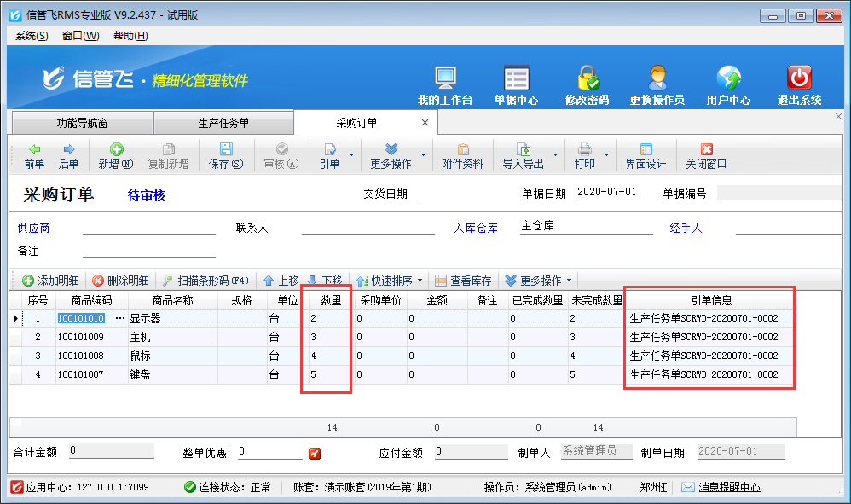Click 退出系统 power icon
851x504 pixels.
click(x=799, y=78)
